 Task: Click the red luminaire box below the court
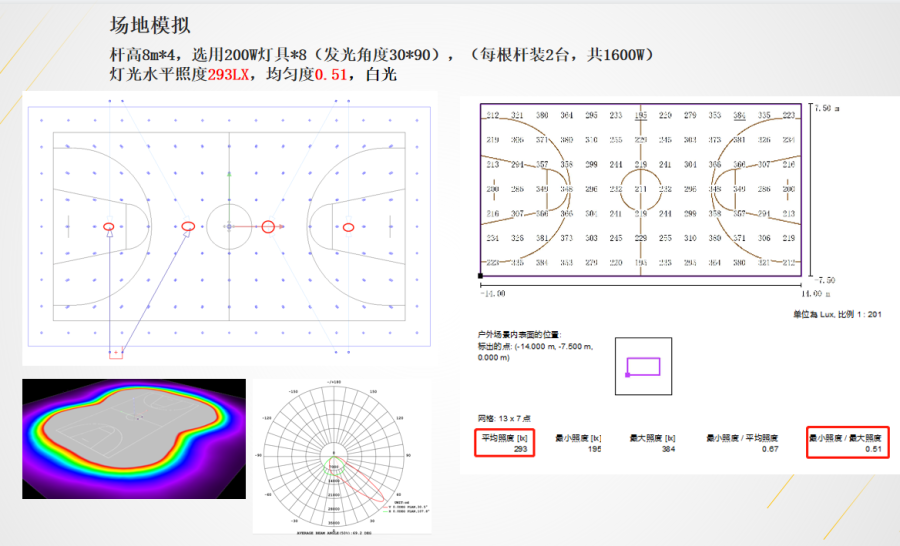click(116, 354)
